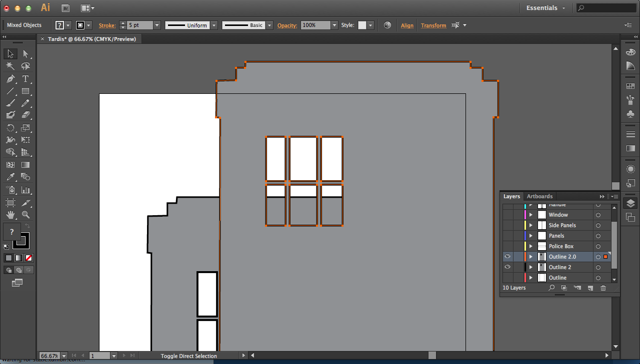Viewport: 640px width, 364px height.
Task: Select the Scale tool
Action: tap(25, 128)
